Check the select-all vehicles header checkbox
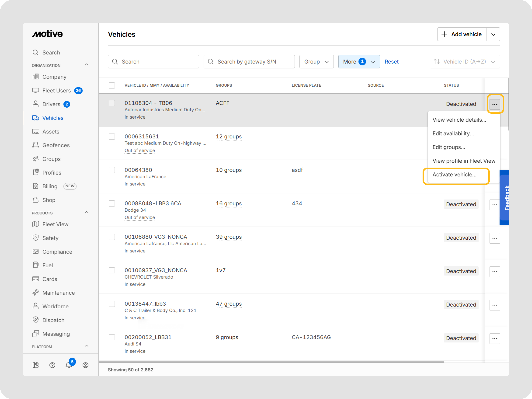This screenshot has height=399, width=532. click(112, 85)
